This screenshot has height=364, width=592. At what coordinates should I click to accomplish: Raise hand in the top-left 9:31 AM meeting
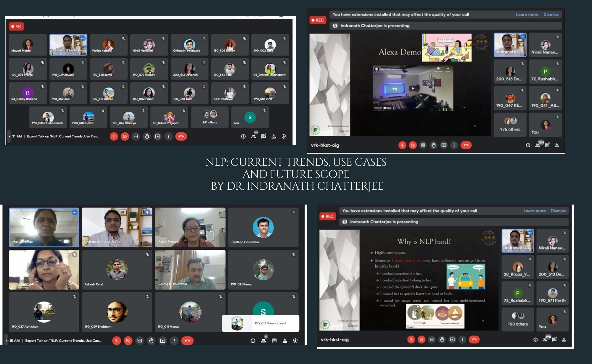147,136
